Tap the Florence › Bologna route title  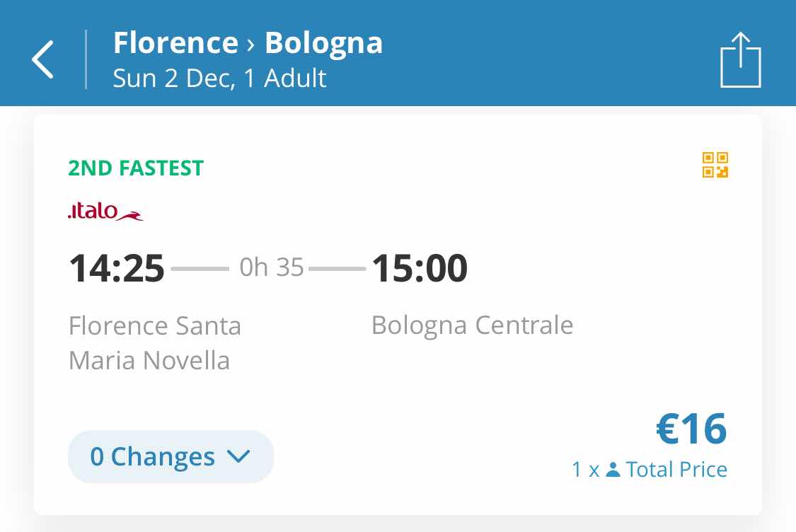click(x=248, y=42)
